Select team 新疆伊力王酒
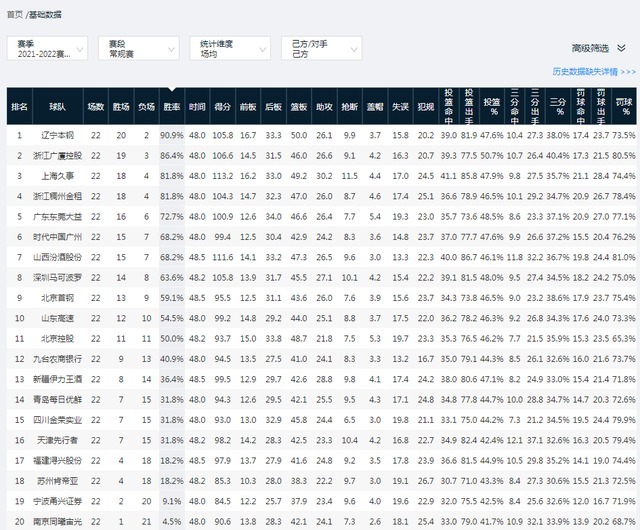The width and height of the screenshot is (640, 530). (58, 379)
